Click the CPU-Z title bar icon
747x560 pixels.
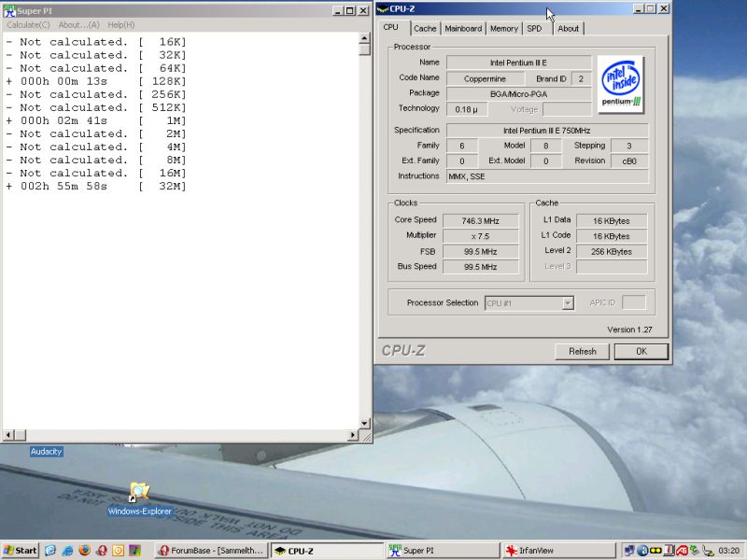click(x=383, y=8)
